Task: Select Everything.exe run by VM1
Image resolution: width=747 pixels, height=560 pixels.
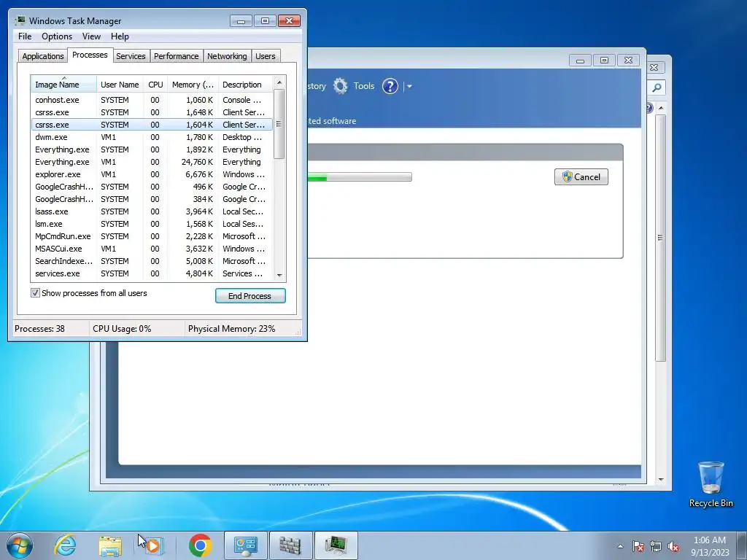Action: (x=152, y=162)
